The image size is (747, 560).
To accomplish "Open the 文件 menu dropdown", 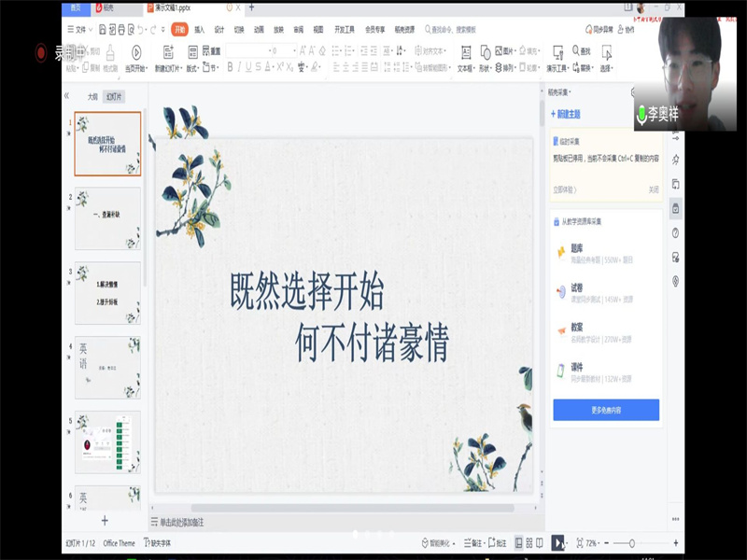I will [x=80, y=29].
